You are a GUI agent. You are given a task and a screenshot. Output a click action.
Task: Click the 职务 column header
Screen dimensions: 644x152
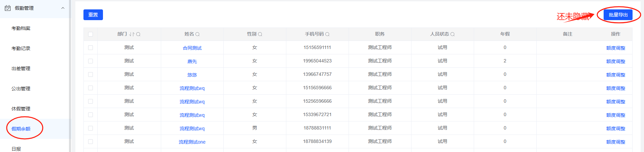click(380, 34)
